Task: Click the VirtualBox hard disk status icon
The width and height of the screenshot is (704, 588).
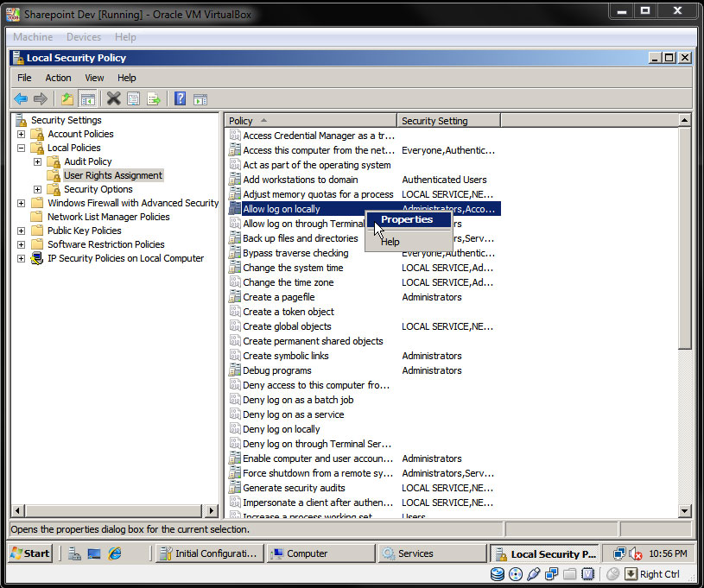Action: (497, 574)
